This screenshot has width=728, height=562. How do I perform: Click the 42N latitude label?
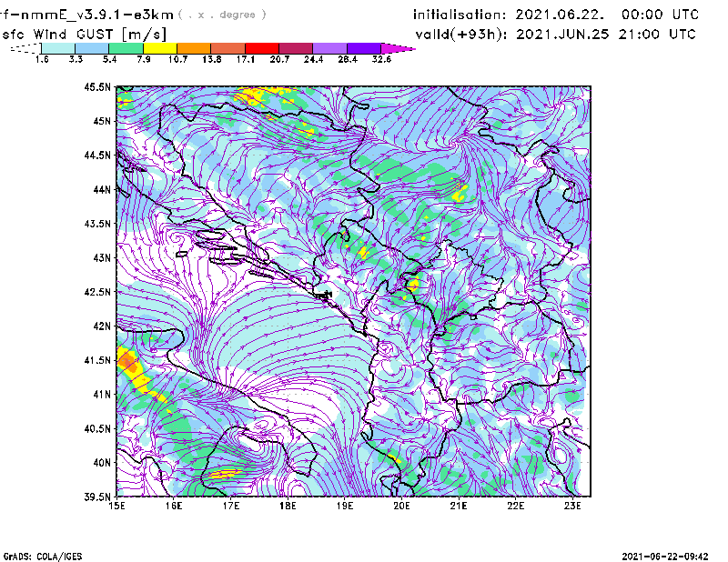tap(102, 326)
